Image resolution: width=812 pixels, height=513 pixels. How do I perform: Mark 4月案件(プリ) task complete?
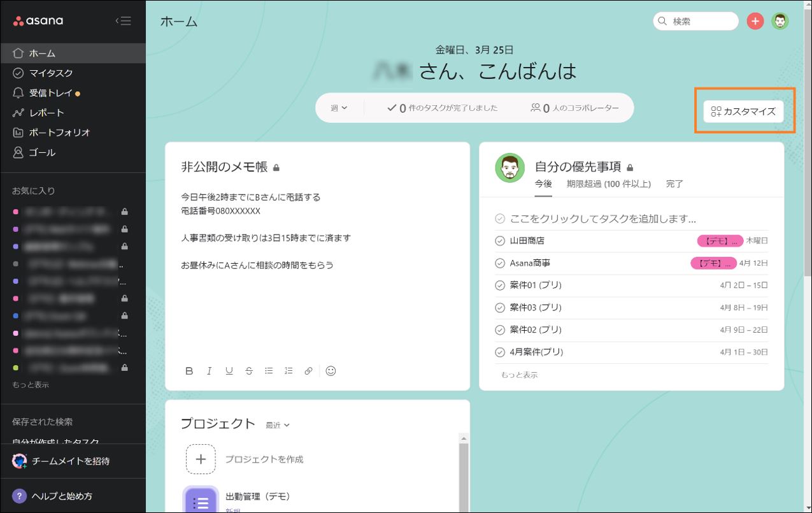[x=500, y=352]
